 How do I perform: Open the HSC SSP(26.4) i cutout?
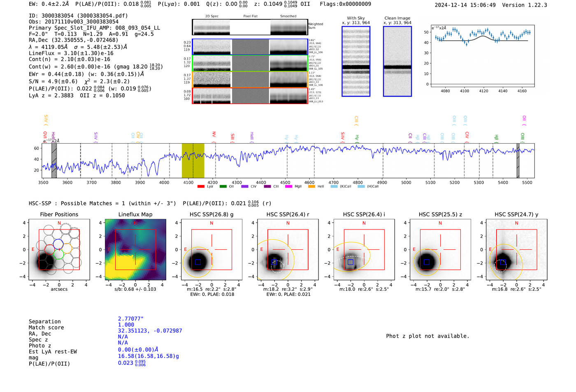[364, 250]
